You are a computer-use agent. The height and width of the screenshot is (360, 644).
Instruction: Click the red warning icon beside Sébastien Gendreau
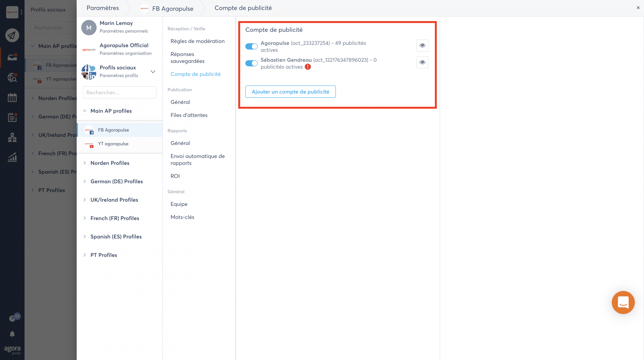click(x=307, y=67)
